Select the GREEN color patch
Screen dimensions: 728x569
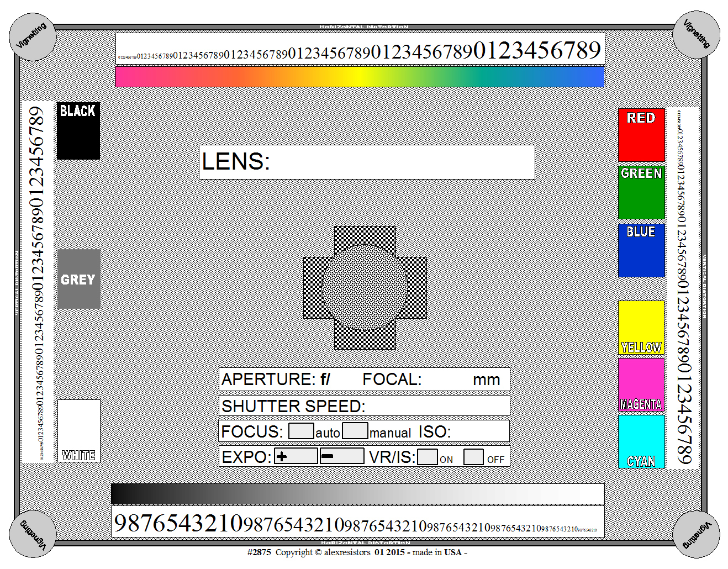pyautogui.click(x=641, y=192)
